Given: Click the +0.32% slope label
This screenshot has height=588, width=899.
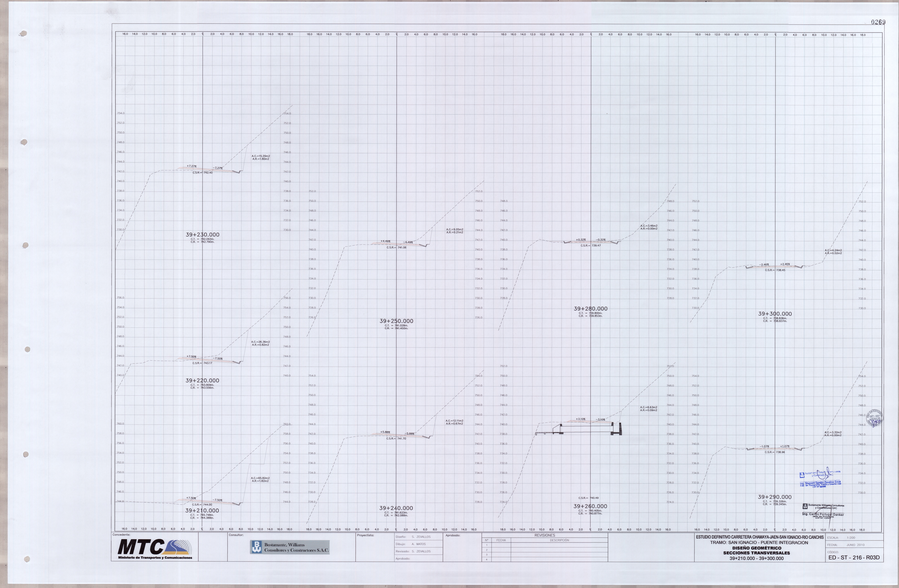Looking at the screenshot, I should tap(581, 240).
